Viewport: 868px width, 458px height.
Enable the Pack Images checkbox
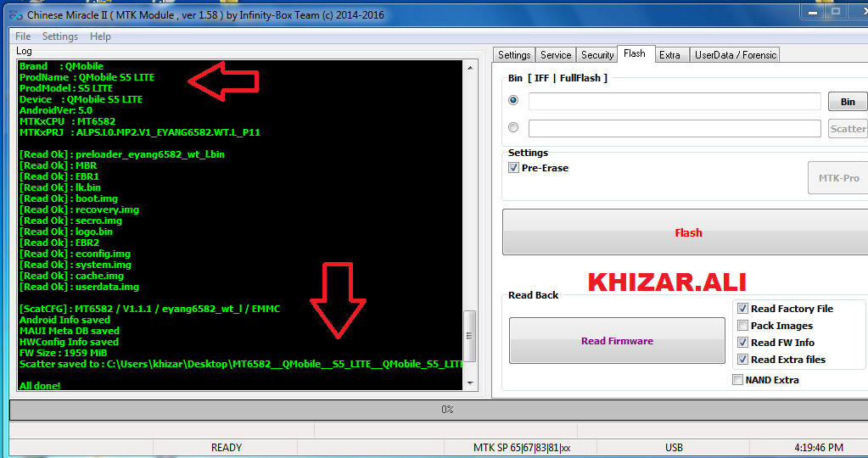coord(743,325)
